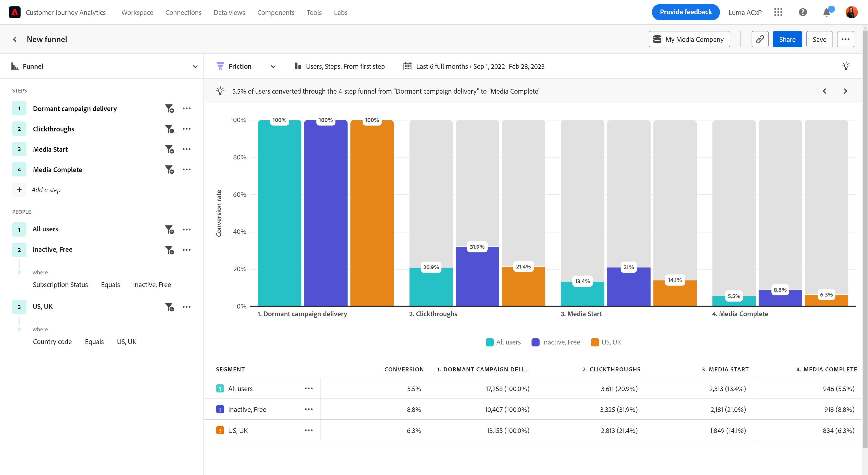Open the Data views menu
The height and width of the screenshot is (475, 868).
[x=229, y=12]
